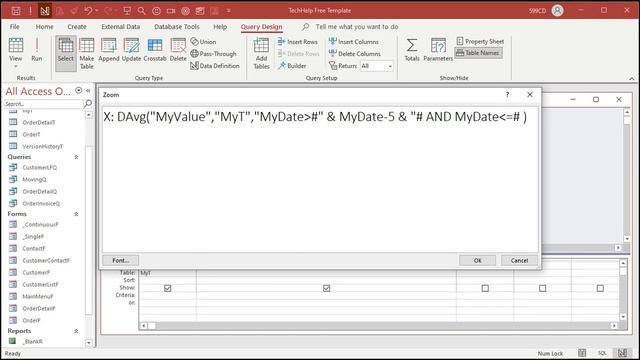Open the External Data ribbon tab
Viewport: 640px width, 360px height.
coord(120,27)
